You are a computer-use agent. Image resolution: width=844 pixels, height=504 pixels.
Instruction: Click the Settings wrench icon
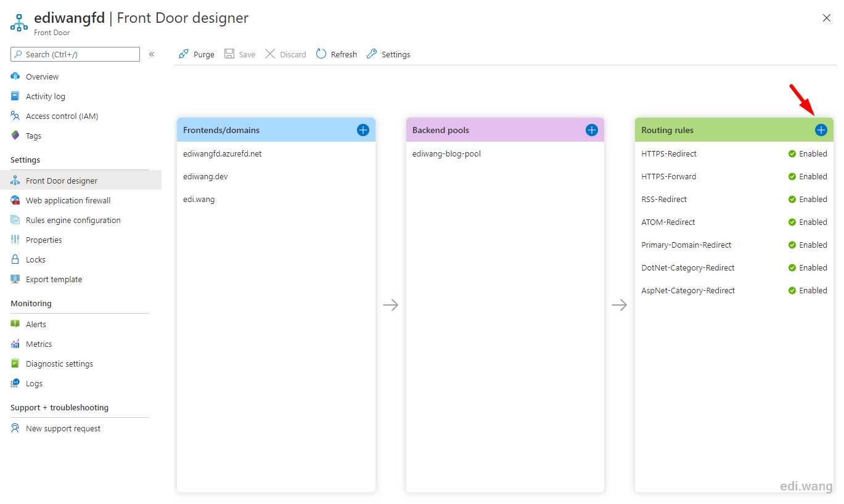coord(372,54)
